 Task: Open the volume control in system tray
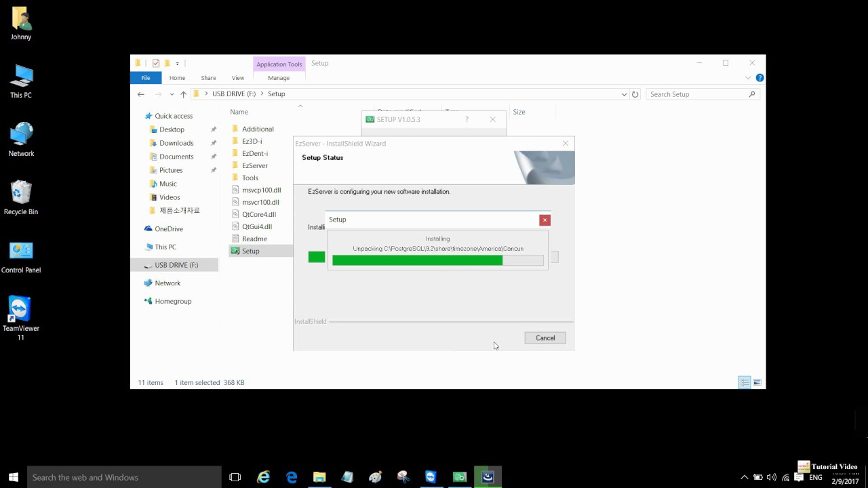pyautogui.click(x=771, y=477)
